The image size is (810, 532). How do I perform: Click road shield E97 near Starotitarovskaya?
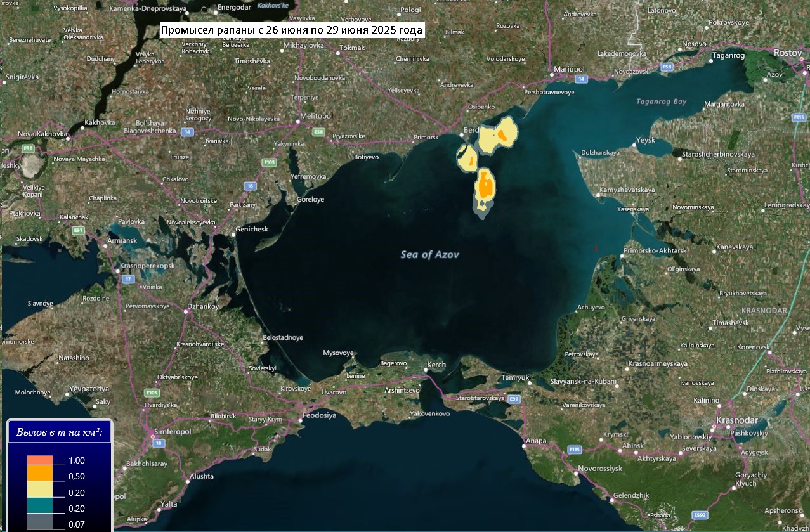click(x=514, y=398)
